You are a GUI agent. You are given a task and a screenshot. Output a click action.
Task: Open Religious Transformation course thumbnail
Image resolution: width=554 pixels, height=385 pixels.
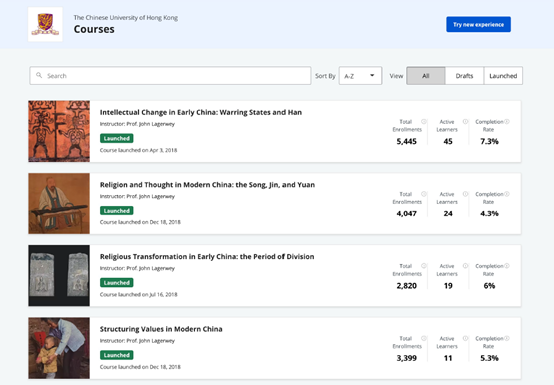(x=59, y=276)
